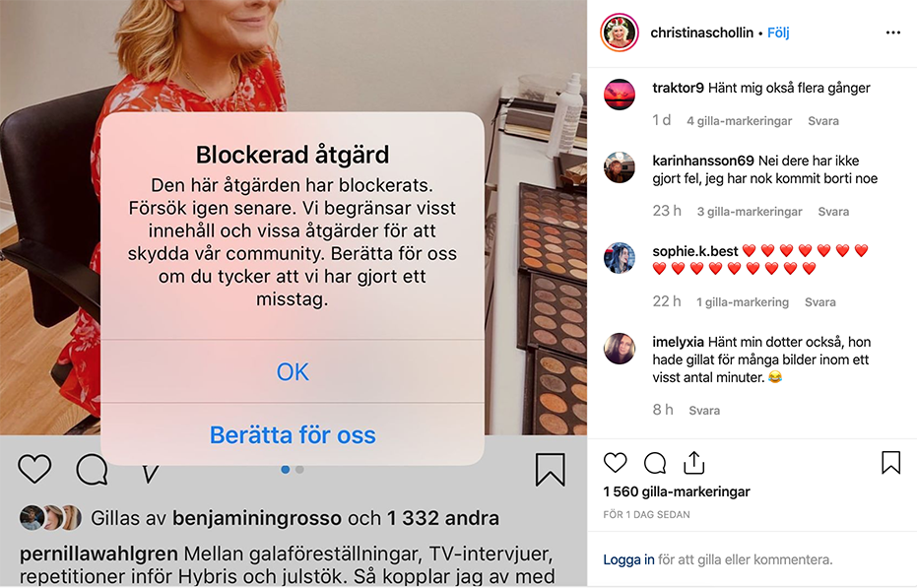Show 4 gilla-markeringar on traktor9's comment
Image resolution: width=917 pixels, height=588 pixels.
(739, 121)
